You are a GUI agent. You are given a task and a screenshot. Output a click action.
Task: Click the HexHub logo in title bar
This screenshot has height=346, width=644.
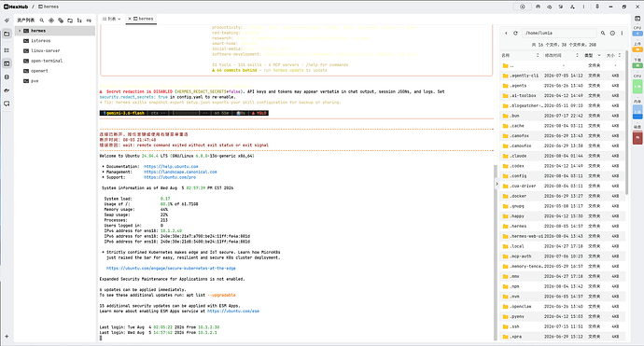pyautogui.click(x=16, y=7)
